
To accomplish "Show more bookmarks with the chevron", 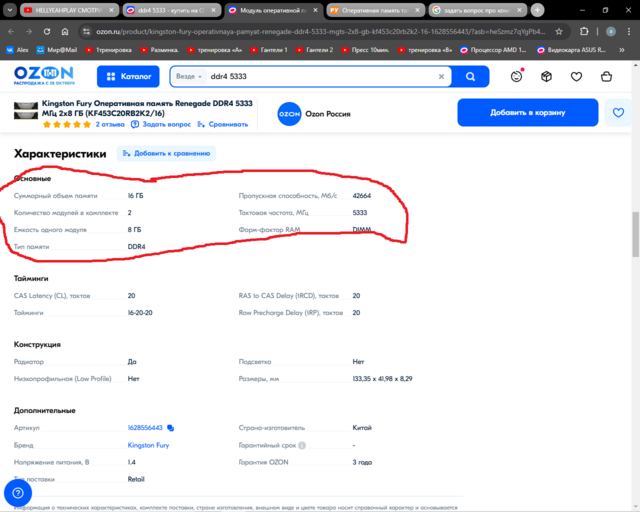I will coord(622,50).
